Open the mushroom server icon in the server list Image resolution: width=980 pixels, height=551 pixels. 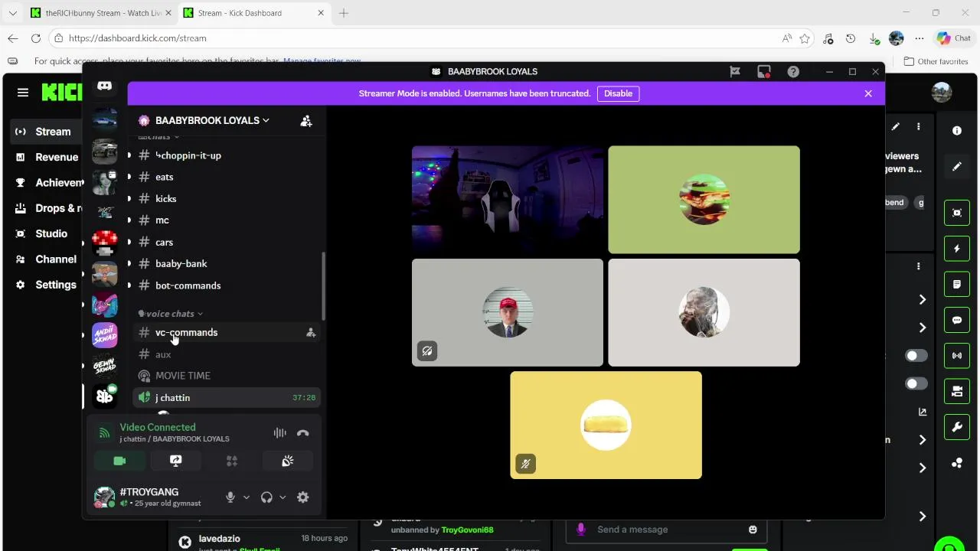[105, 243]
